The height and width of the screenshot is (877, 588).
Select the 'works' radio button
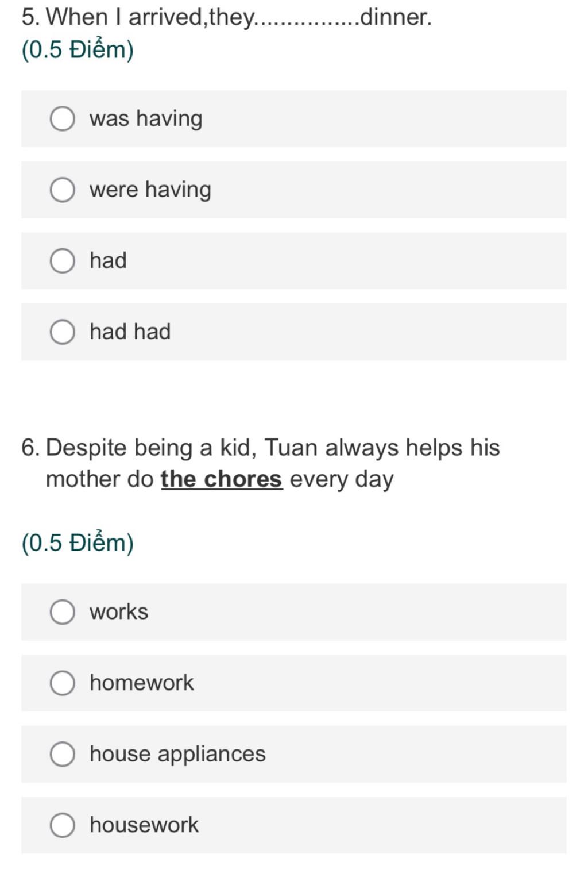(x=63, y=612)
